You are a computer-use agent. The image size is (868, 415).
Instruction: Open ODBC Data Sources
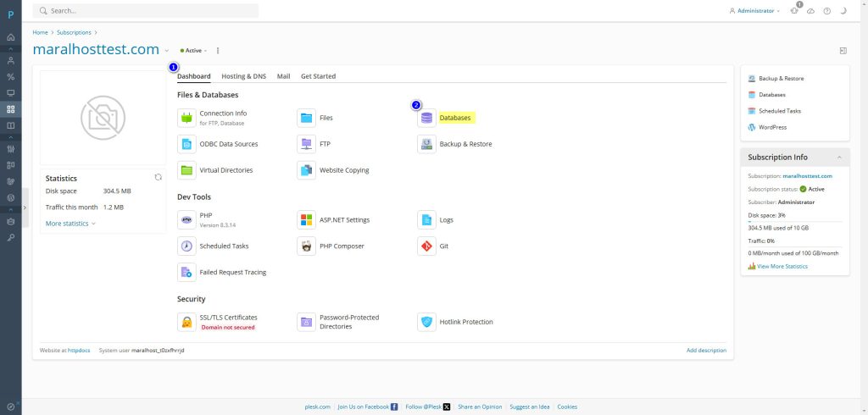[228, 144]
